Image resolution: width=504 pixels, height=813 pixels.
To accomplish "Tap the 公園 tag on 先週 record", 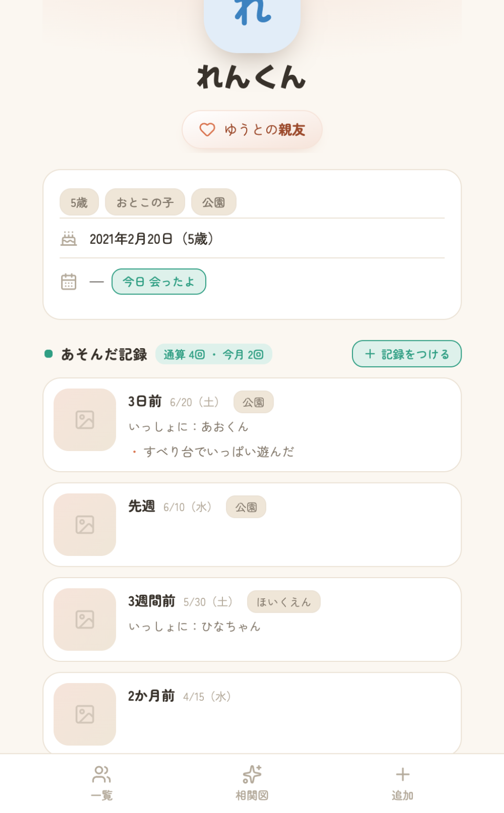I will (246, 507).
